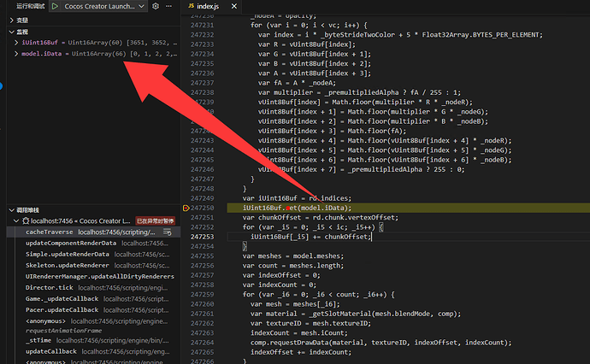Click line number 247253 in gutter
The image size is (590, 364).
click(x=202, y=237)
